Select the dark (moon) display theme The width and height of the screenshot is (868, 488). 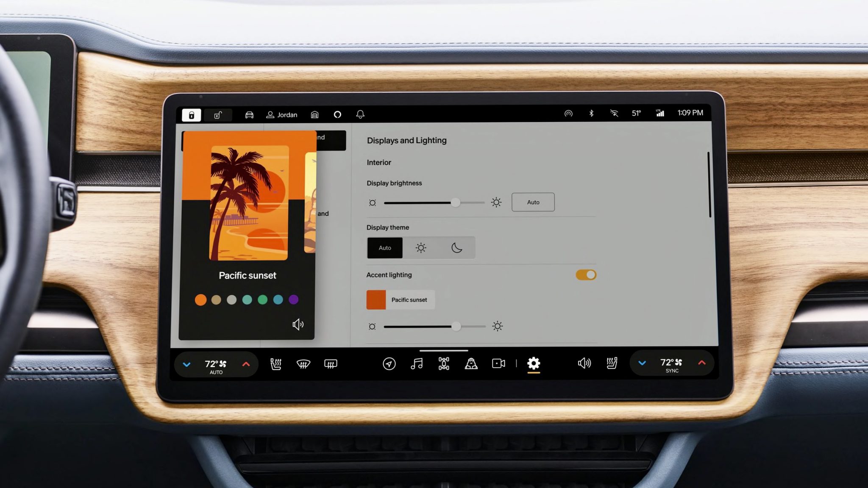click(456, 248)
